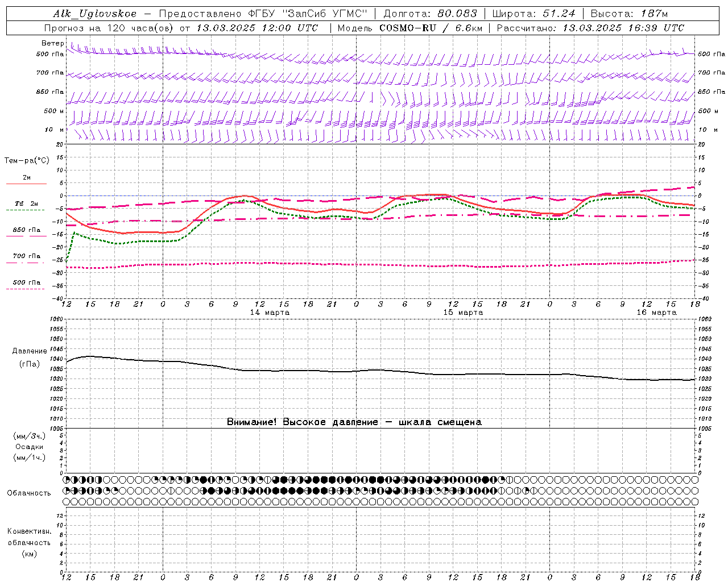Viewport: 728px width, 582px height.
Task: Click the Облачность cloud cover label
Action: point(29,493)
